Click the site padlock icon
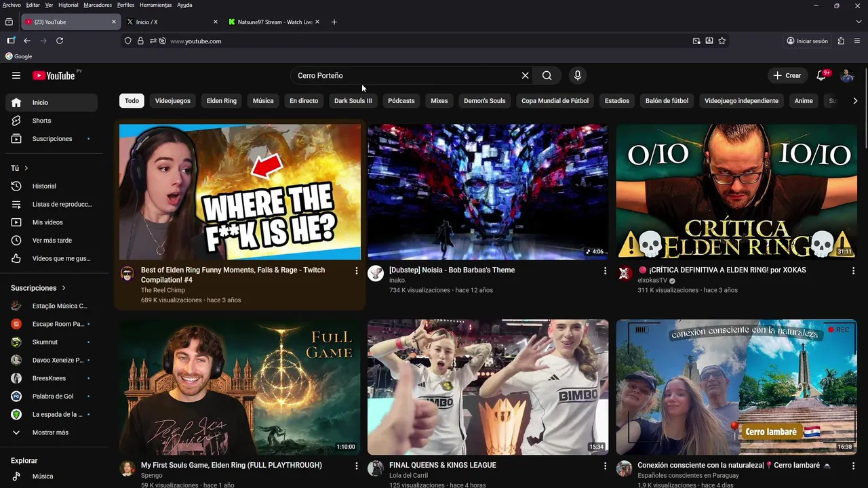This screenshot has width=868, height=488. (140, 41)
